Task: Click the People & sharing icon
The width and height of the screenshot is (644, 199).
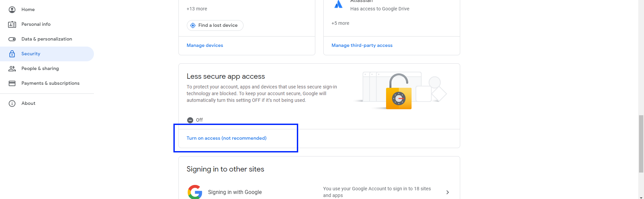Action: (x=12, y=69)
